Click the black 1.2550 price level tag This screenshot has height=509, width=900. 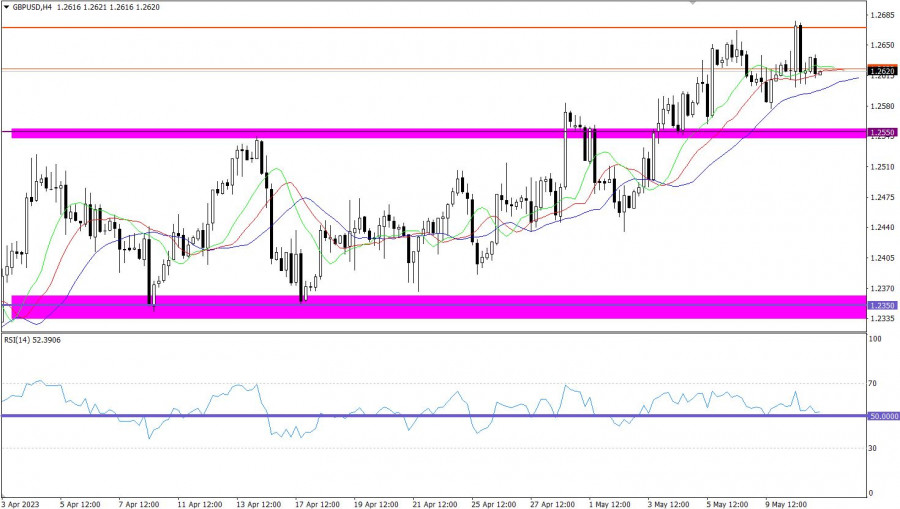pyautogui.click(x=881, y=132)
